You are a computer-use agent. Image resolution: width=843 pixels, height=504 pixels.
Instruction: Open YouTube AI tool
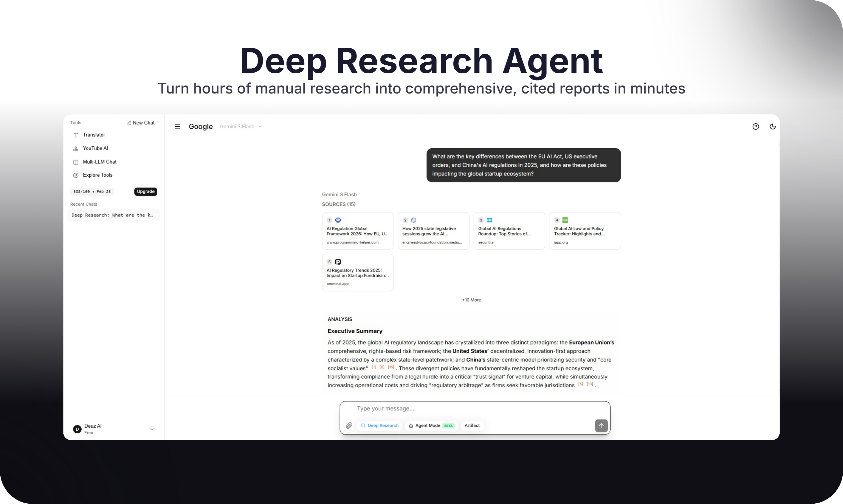pos(95,149)
